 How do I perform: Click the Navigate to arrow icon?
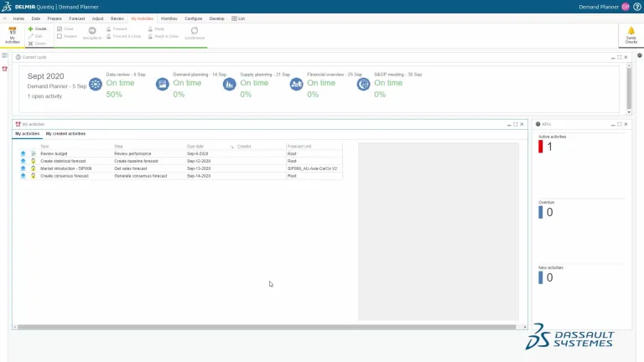tap(92, 31)
